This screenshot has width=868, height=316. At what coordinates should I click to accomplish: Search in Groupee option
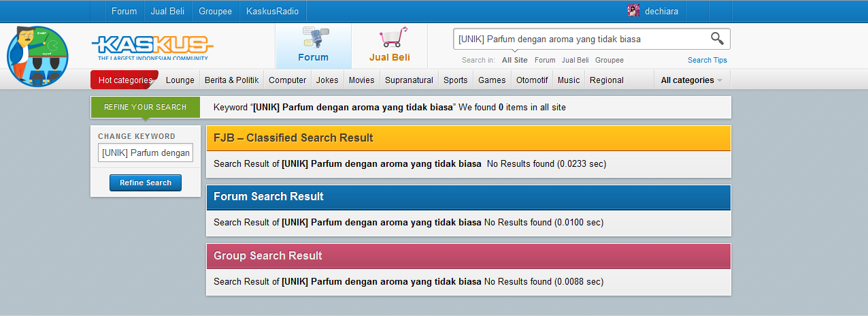tap(610, 60)
